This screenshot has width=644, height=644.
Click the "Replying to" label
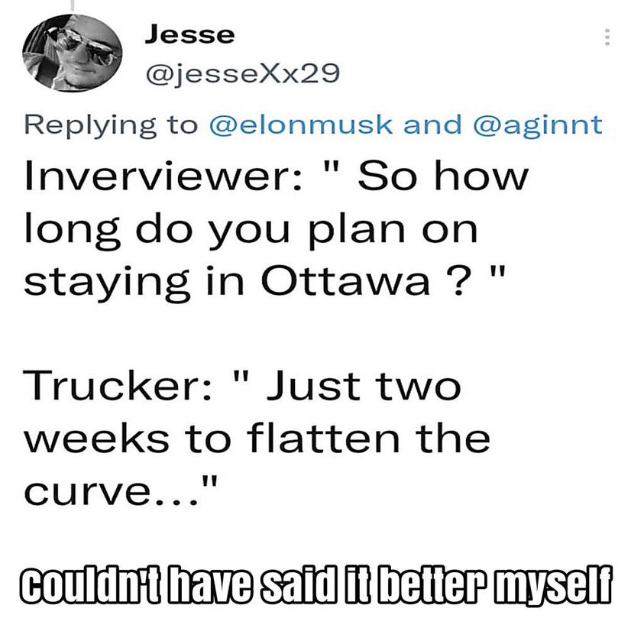111,125
